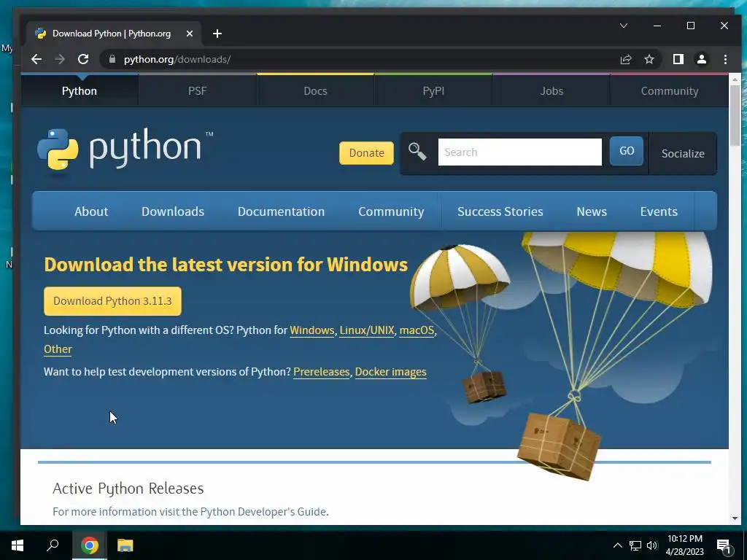Open the Documentation menu item

[x=281, y=211]
